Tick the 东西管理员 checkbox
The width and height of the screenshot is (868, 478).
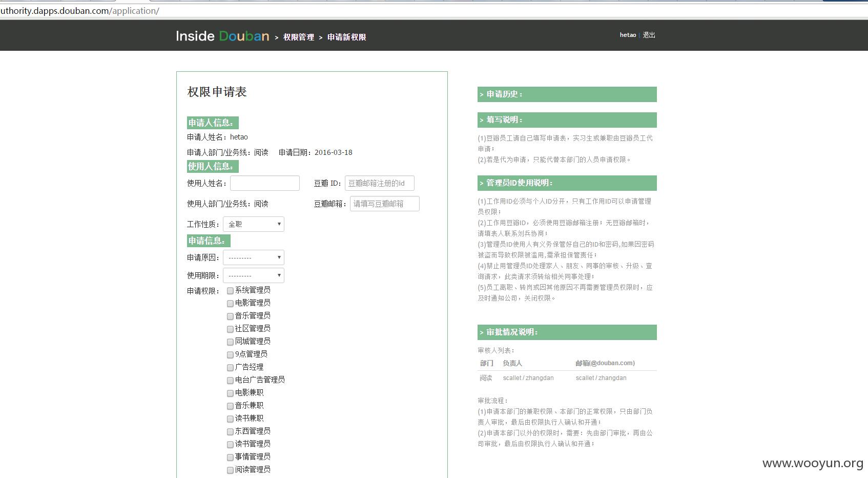tap(230, 432)
